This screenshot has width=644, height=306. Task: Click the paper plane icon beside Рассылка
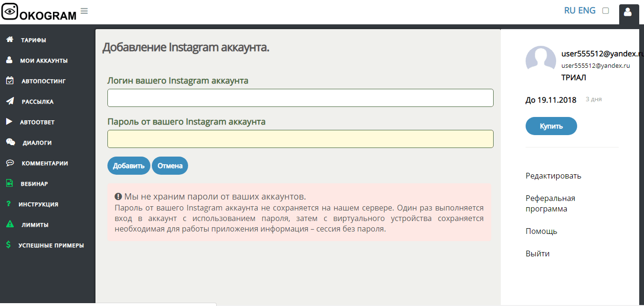pos(10,101)
